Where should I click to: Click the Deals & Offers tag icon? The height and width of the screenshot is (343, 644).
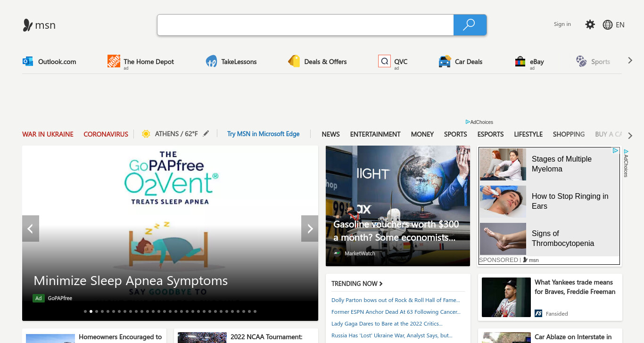294,61
